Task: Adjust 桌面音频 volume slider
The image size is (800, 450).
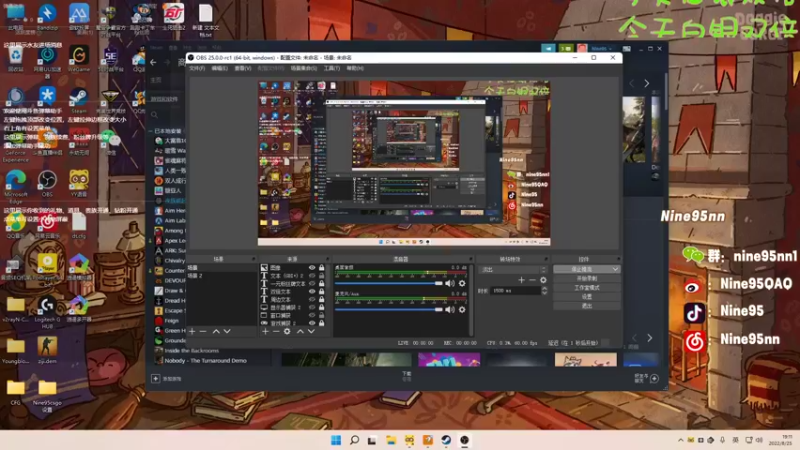Action: coord(388,283)
